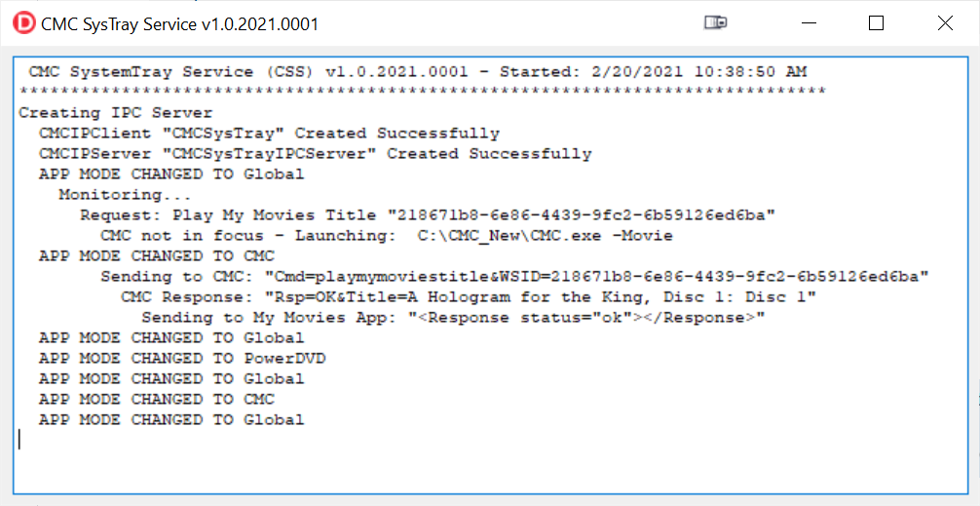The width and height of the screenshot is (980, 506).
Task: Click the 'CMC not in focus - Launching' line
Action: click(386, 236)
